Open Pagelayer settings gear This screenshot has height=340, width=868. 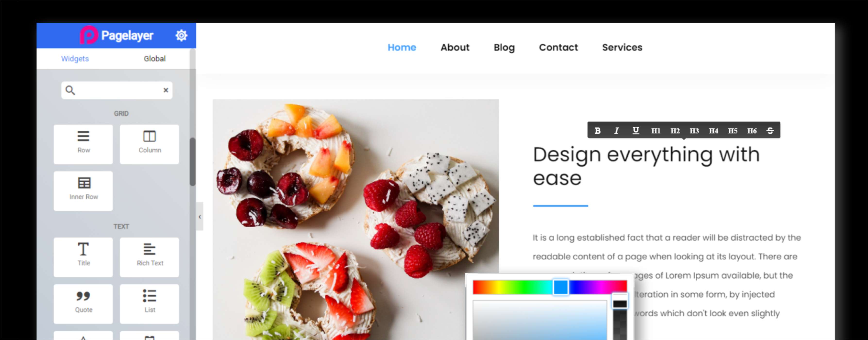tap(181, 35)
